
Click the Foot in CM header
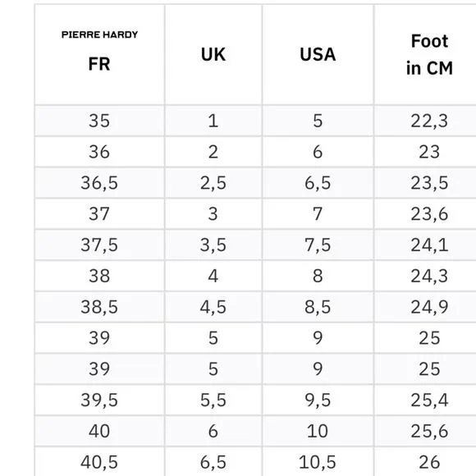pos(429,54)
